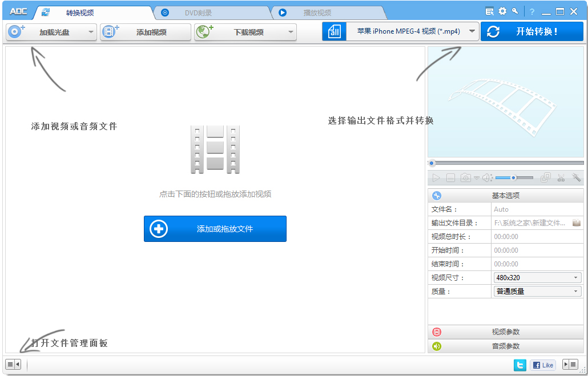Click the merge clips icon
The width and height of the screenshot is (588, 376).
tap(546, 178)
